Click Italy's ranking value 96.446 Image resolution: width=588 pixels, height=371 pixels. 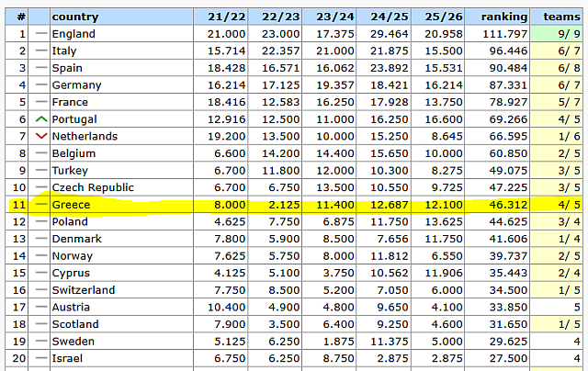click(505, 51)
